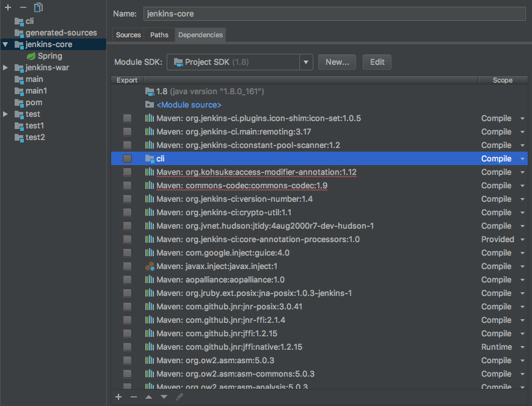Open the Module SDK dropdown
532x406 pixels.
tap(305, 62)
